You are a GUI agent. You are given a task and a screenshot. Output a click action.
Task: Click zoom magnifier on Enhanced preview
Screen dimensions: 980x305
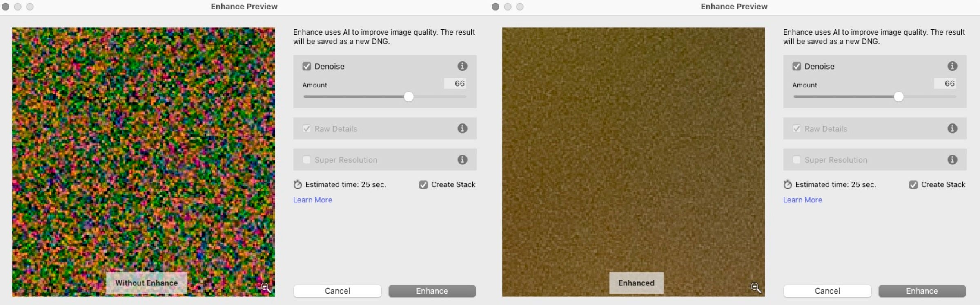coord(756,288)
